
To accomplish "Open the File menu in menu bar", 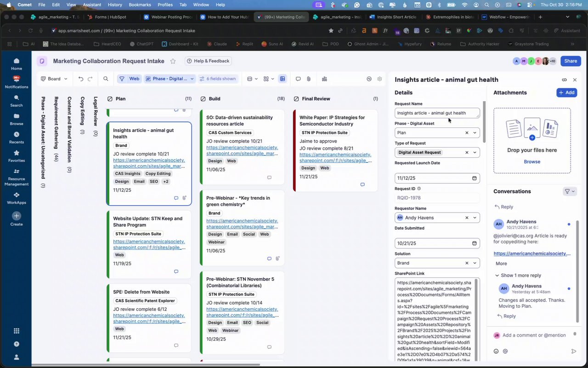I will [42, 5].
